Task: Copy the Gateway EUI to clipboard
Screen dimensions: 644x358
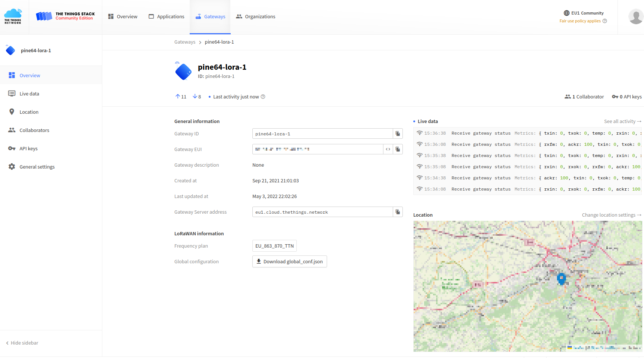Action: [x=398, y=149]
